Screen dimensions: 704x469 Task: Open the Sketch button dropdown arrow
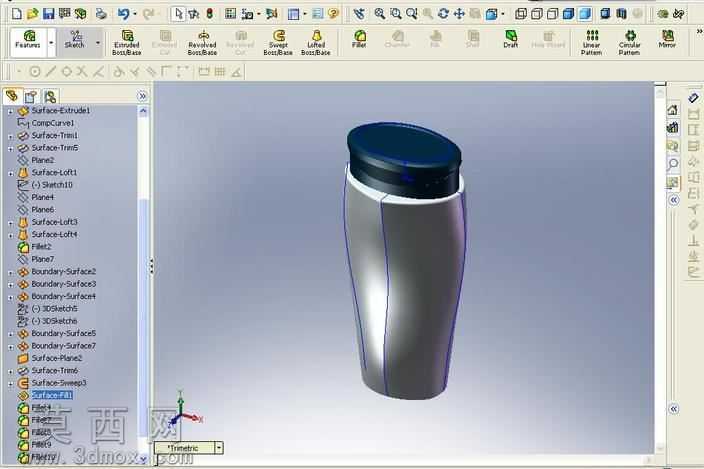click(98, 43)
